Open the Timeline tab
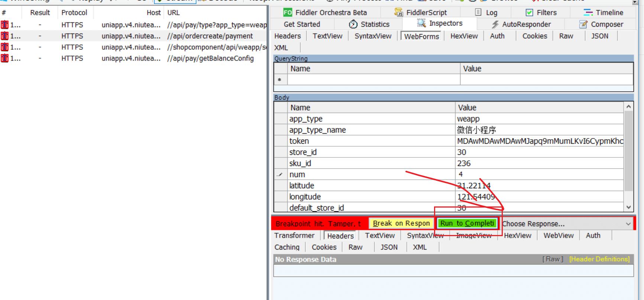Viewport: 644px width, 300px height. point(603,13)
